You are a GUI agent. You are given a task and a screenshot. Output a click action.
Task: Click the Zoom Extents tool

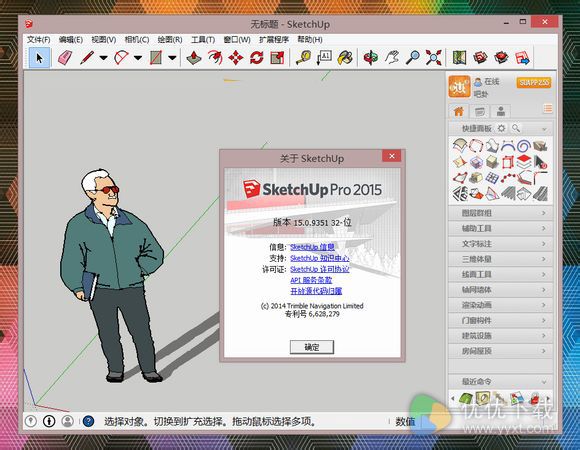coord(434,58)
